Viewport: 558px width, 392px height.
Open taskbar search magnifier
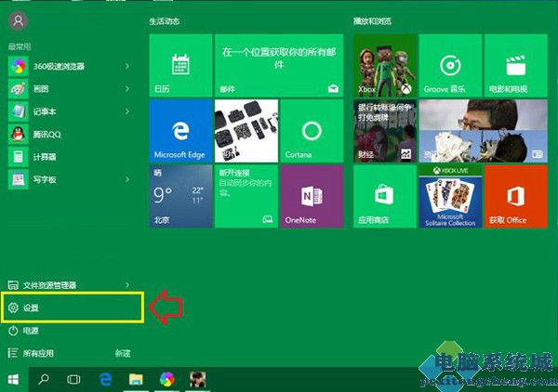click(x=44, y=380)
